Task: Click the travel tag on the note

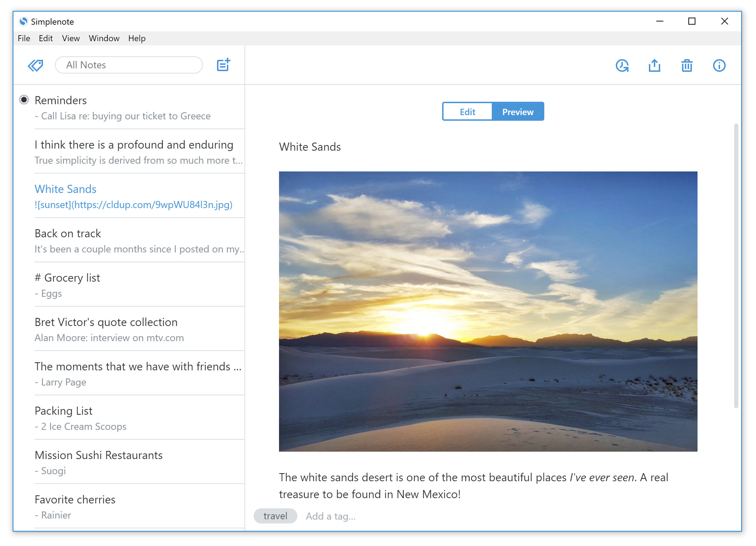Action: 275,516
